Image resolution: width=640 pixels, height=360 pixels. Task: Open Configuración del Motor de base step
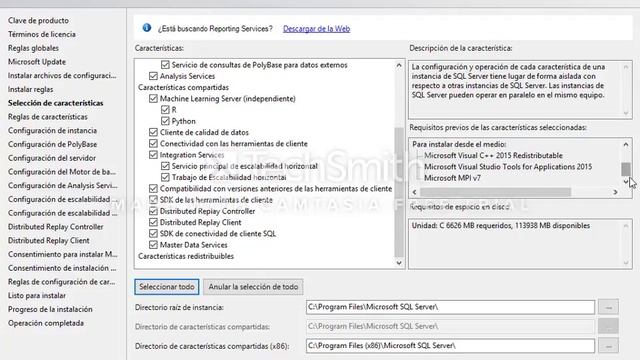[62, 172]
